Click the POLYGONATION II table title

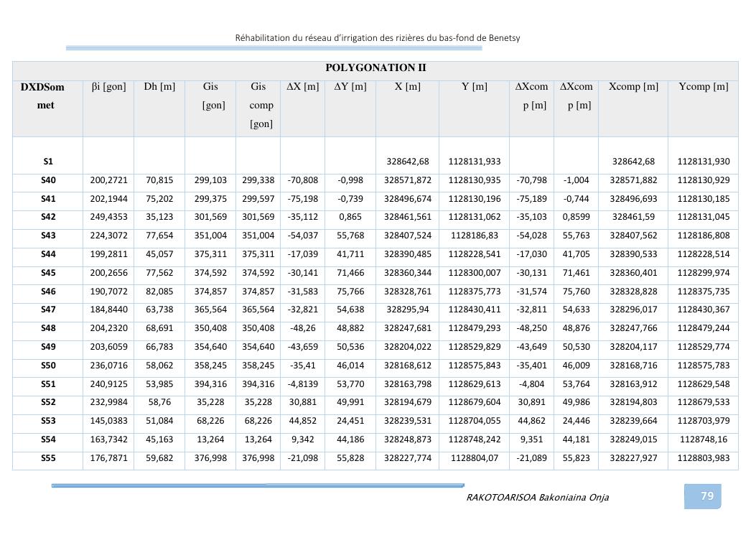375,68
